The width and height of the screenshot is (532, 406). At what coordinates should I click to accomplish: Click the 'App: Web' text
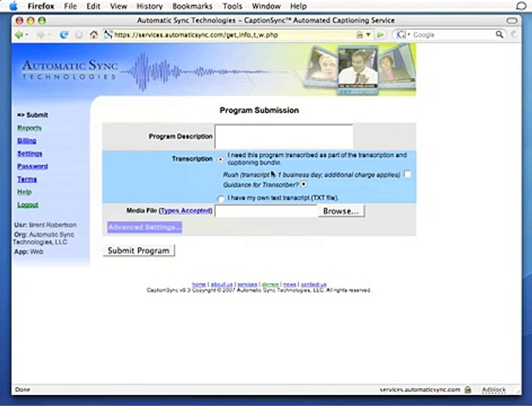29,251
